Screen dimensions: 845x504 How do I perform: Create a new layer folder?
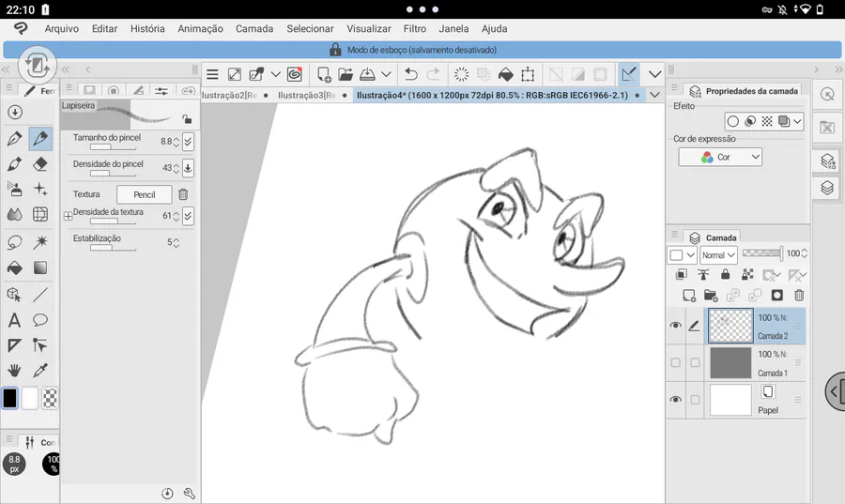pyautogui.click(x=711, y=295)
